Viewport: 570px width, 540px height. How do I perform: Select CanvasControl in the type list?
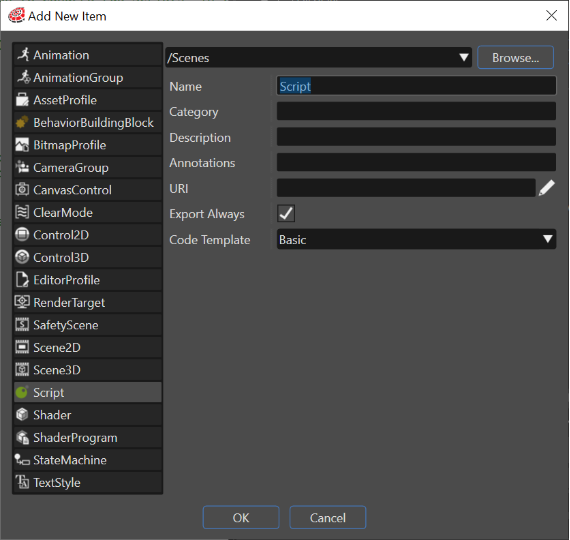[88, 190]
